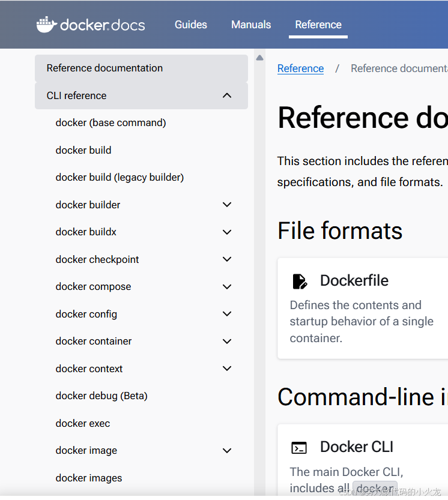Open docker build (legacy builder) entry

tap(120, 178)
